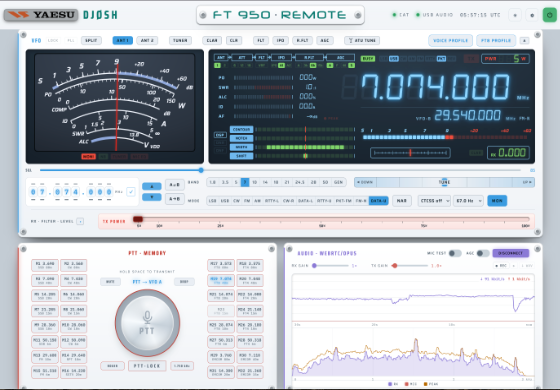Recall memory M21 14.074
560x390 pixels.
pyautogui.click(x=221, y=296)
